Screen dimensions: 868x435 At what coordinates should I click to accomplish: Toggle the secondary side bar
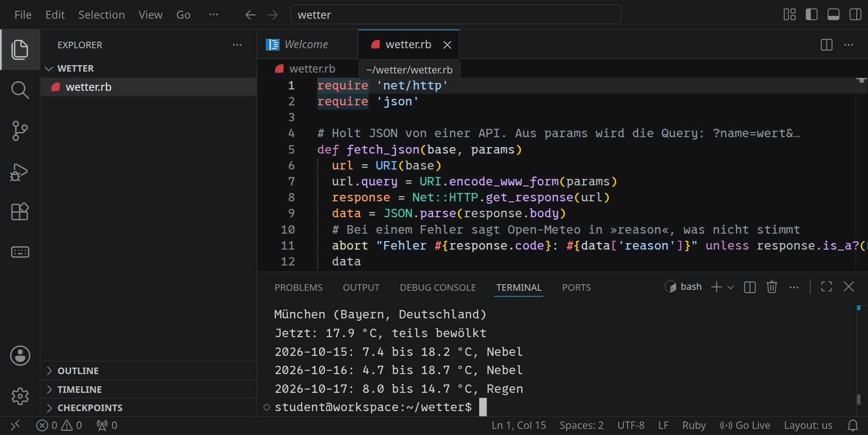click(855, 15)
